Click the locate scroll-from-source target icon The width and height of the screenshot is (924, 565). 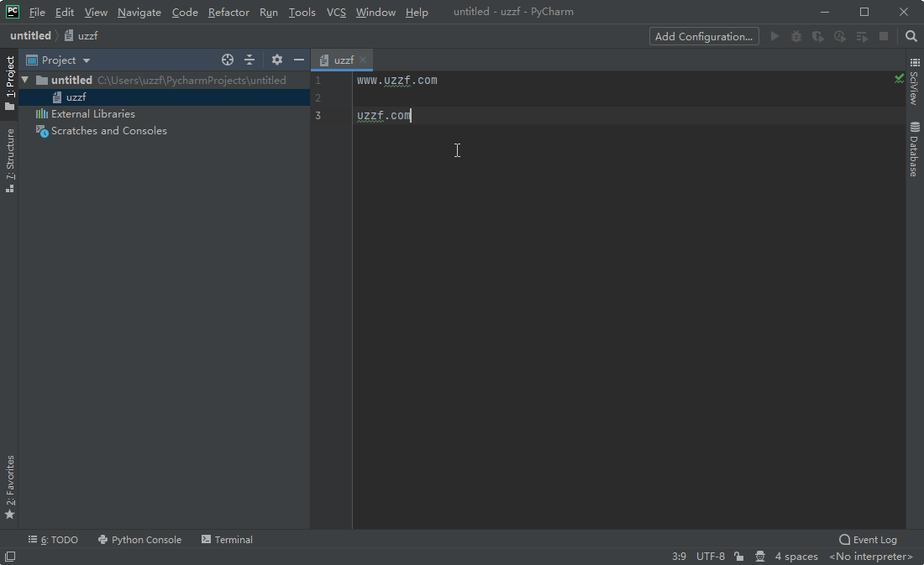click(x=228, y=60)
